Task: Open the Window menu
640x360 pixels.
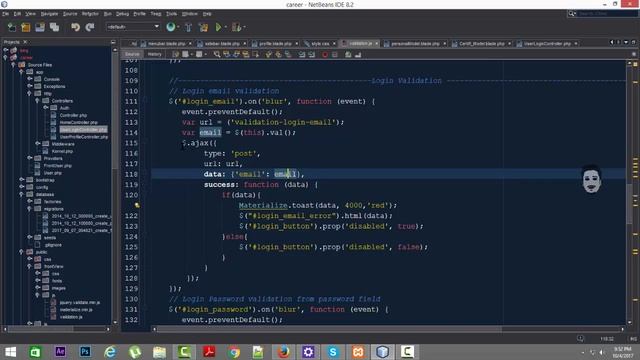Action: coord(190,14)
